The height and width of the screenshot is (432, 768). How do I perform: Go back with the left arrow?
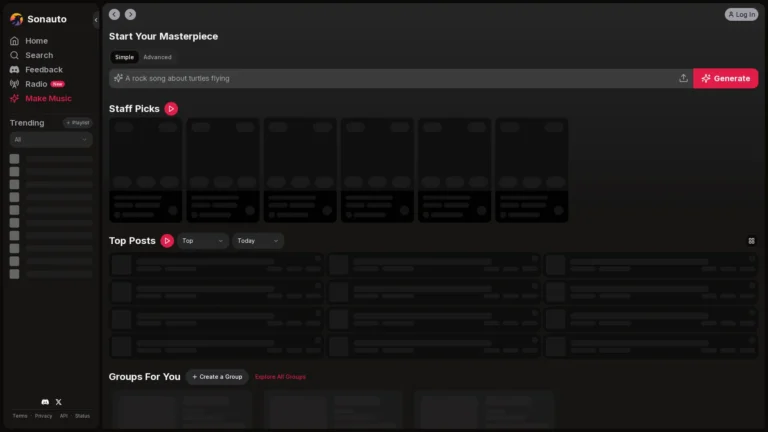tap(114, 14)
